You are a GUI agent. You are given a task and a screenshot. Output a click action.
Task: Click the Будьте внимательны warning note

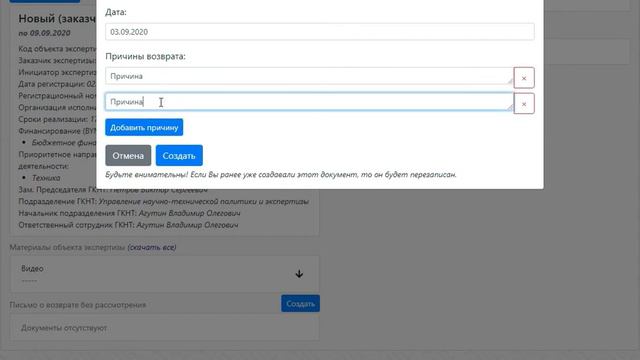(281, 175)
